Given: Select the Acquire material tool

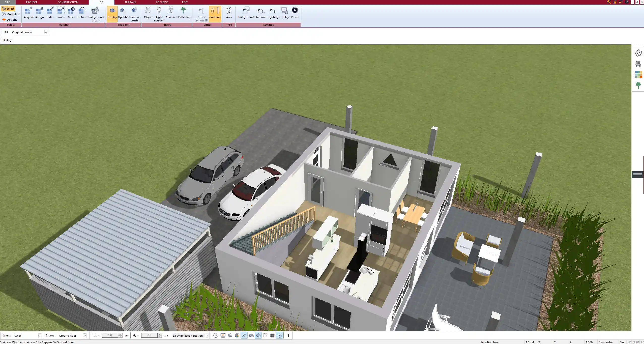Looking at the screenshot, I should [x=29, y=13].
